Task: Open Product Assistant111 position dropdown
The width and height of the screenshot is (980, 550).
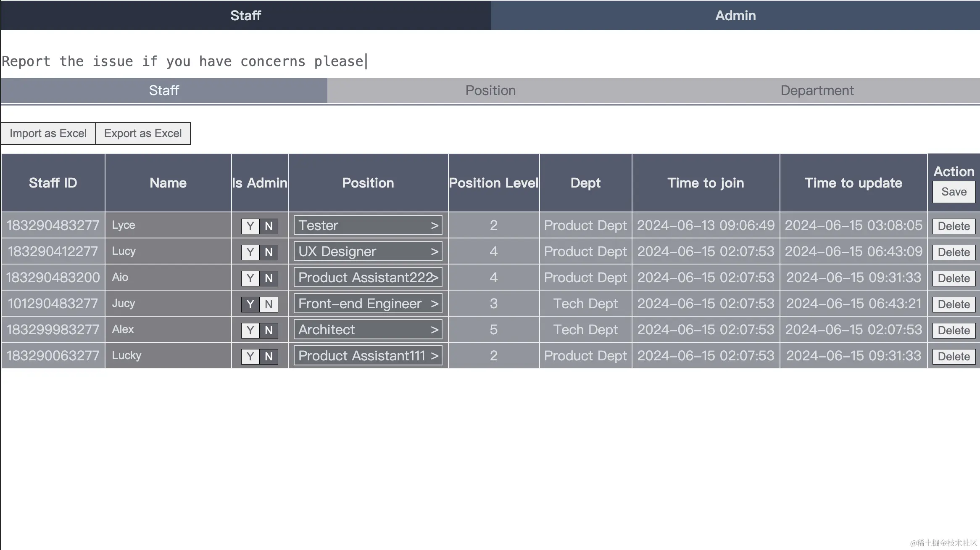Action: coord(368,356)
